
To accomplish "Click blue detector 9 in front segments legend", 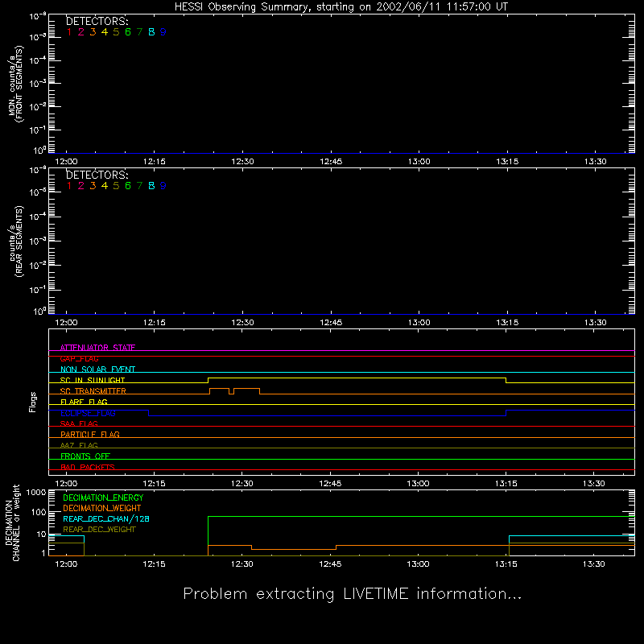I will click(163, 32).
